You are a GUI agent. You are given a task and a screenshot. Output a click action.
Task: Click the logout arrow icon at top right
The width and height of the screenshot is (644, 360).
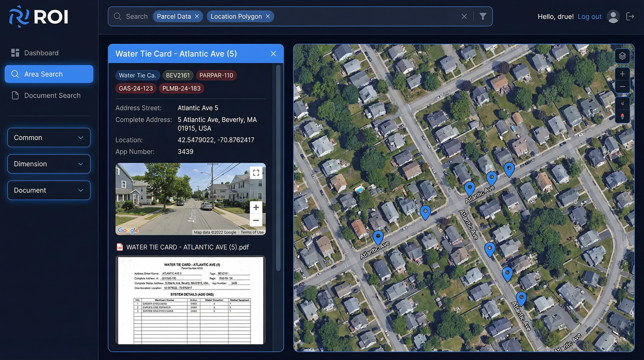630,16
